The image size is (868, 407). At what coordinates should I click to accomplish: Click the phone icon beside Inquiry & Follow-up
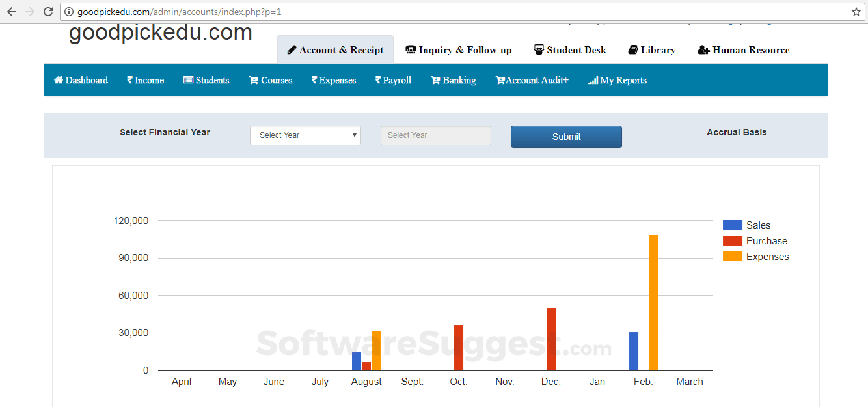tap(411, 50)
